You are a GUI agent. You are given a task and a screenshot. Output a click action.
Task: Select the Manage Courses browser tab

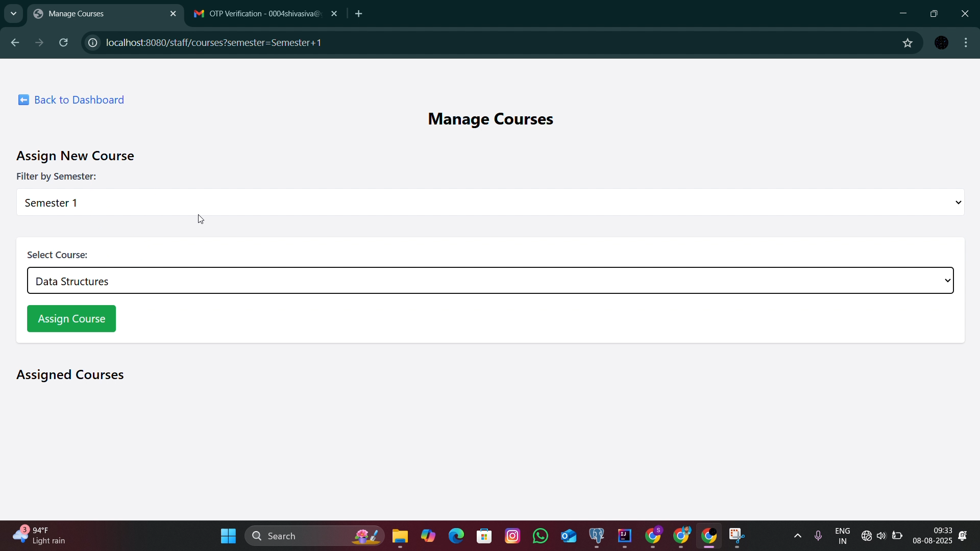tap(102, 14)
